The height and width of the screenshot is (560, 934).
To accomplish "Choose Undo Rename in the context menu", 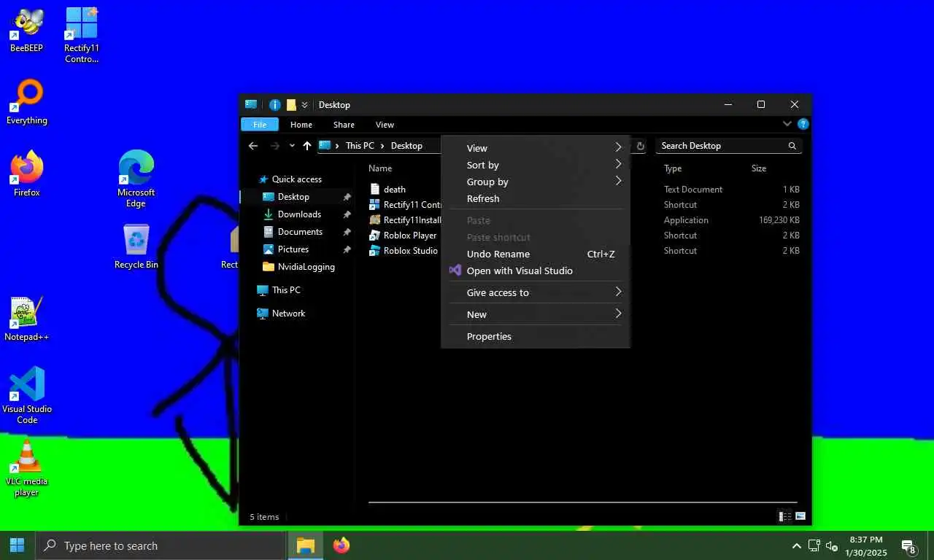I will click(x=536, y=254).
